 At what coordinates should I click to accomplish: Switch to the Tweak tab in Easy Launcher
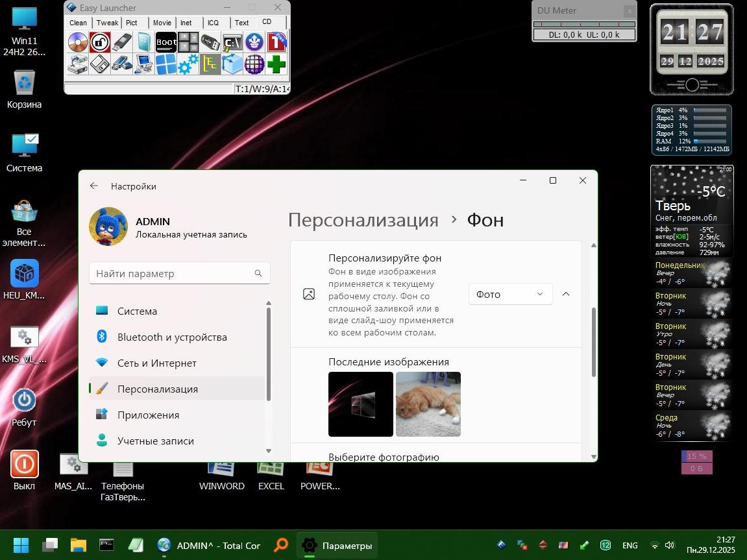coord(107,23)
